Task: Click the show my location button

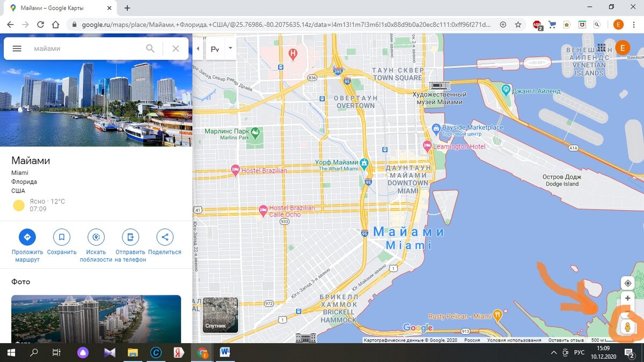Action: (627, 283)
